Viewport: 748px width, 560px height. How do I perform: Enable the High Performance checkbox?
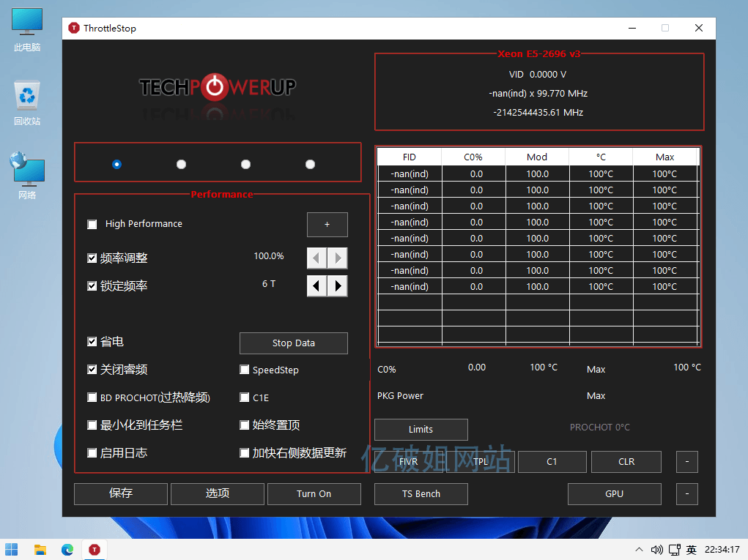click(x=92, y=224)
